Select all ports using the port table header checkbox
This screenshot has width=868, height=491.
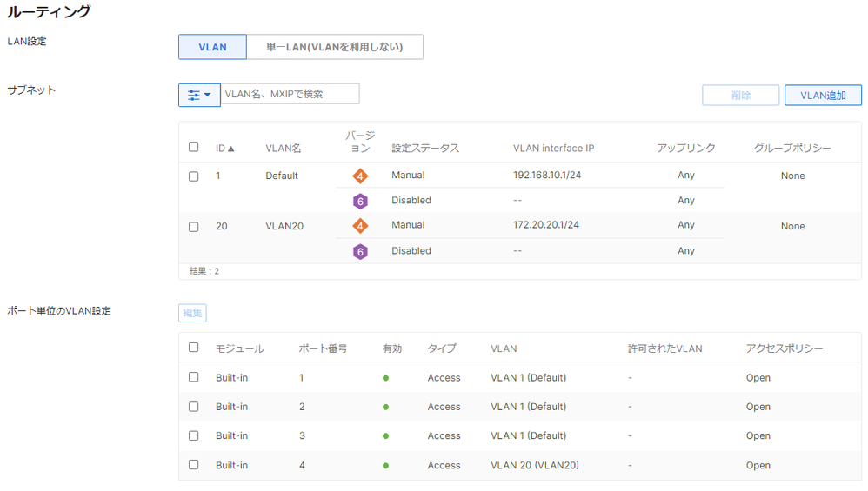(194, 348)
